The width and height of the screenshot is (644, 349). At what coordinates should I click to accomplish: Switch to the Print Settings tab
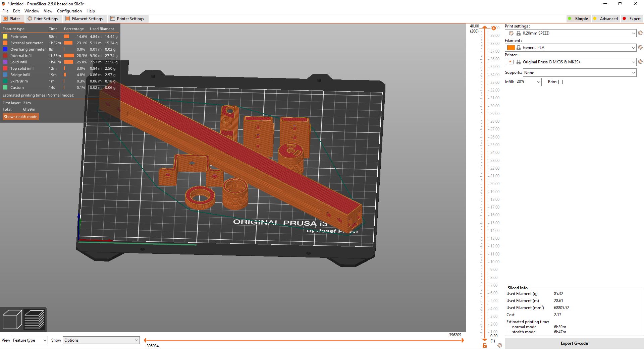(43, 19)
